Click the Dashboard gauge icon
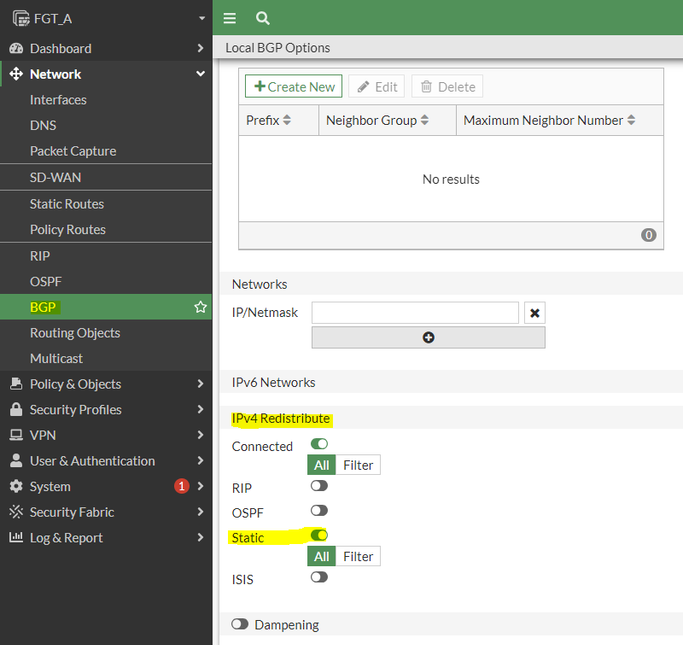Viewport: 683px width, 645px height. 16,48
